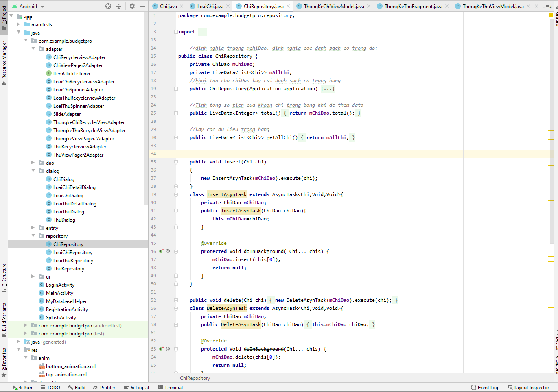This screenshot has height=392, width=558.
Task: Toggle the Project side tool tab
Action: point(4,18)
